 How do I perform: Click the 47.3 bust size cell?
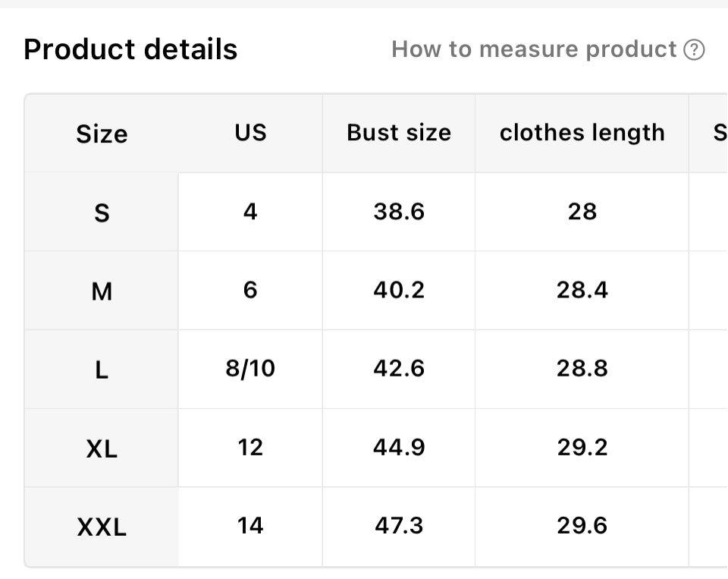399,525
